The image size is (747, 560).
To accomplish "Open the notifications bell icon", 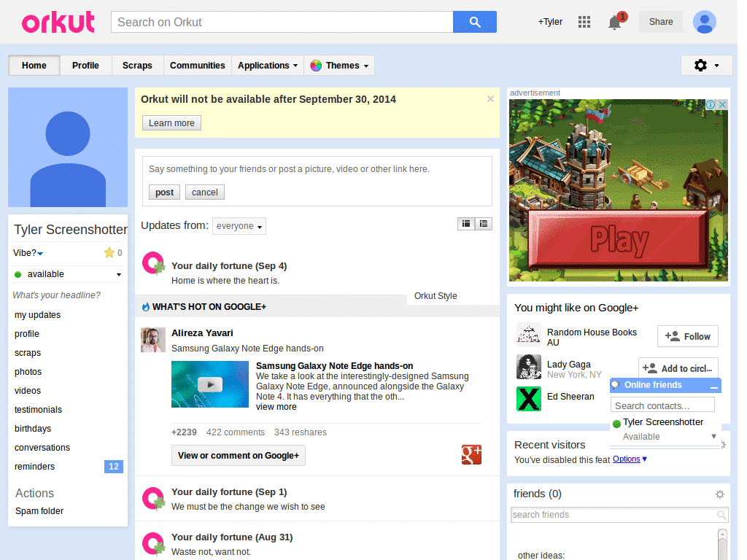I will coord(614,22).
